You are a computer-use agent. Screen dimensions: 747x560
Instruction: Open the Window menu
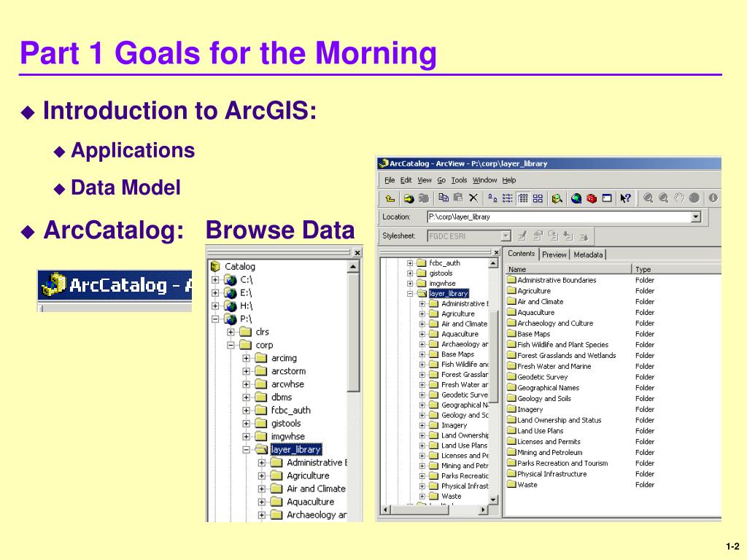pyautogui.click(x=484, y=180)
